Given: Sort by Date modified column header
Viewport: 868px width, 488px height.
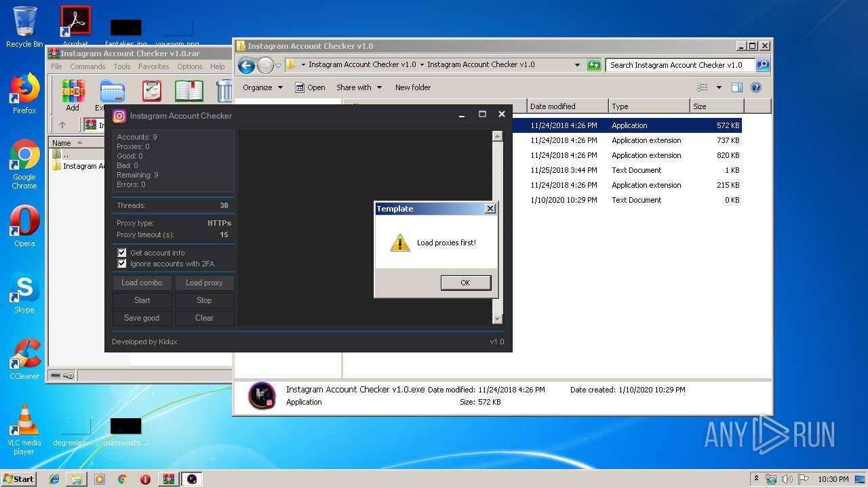Looking at the screenshot, I should 568,106.
